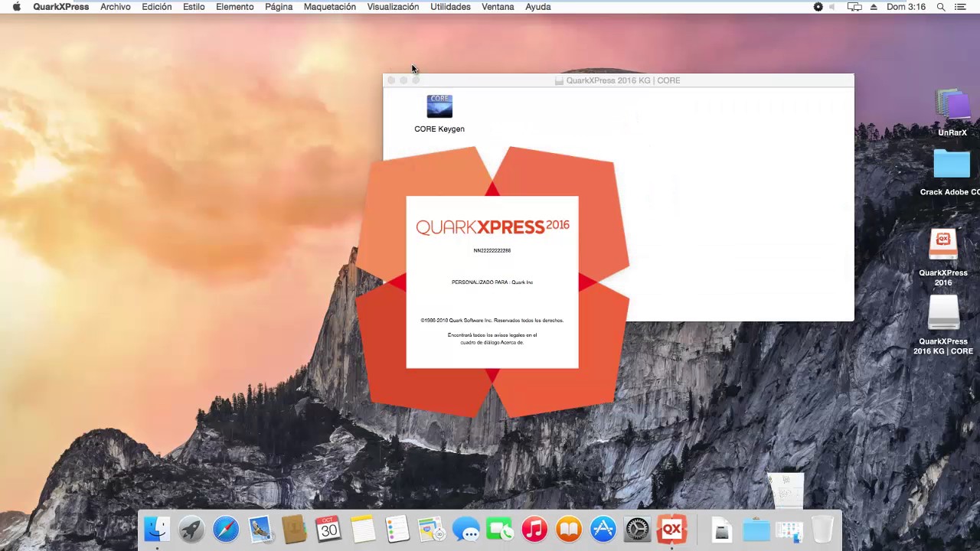This screenshot has height=551, width=980.
Task: Open Launchpad from the dock
Action: pyautogui.click(x=191, y=529)
